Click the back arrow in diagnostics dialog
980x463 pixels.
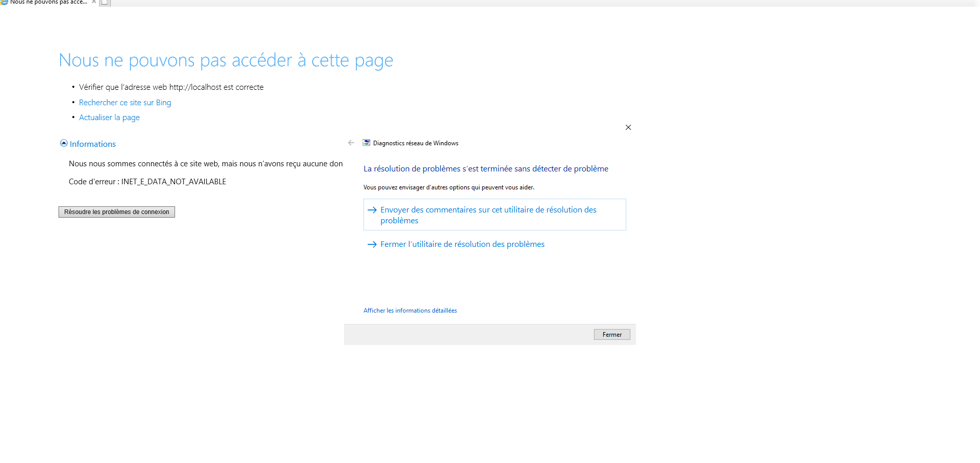351,143
